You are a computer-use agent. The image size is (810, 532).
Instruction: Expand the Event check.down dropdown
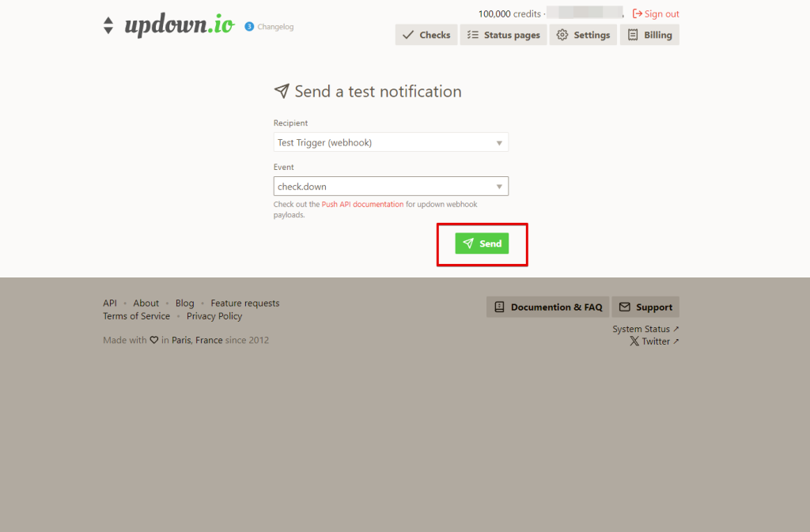tap(391, 187)
